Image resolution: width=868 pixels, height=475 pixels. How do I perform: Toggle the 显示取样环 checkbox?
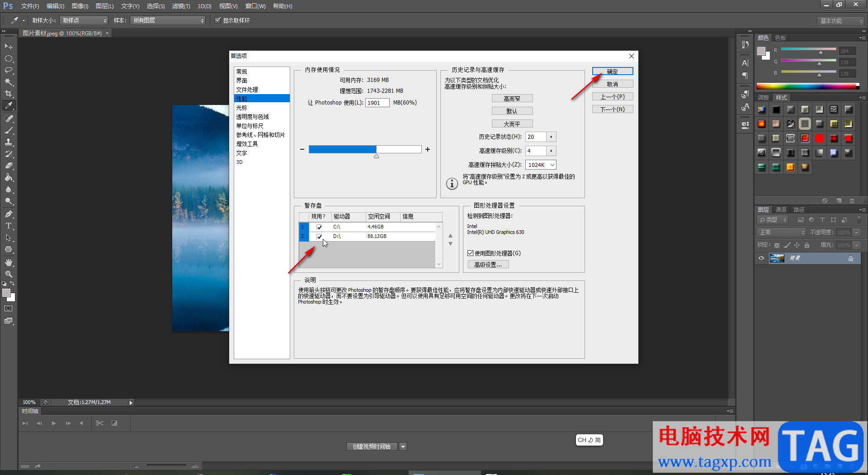click(x=217, y=20)
